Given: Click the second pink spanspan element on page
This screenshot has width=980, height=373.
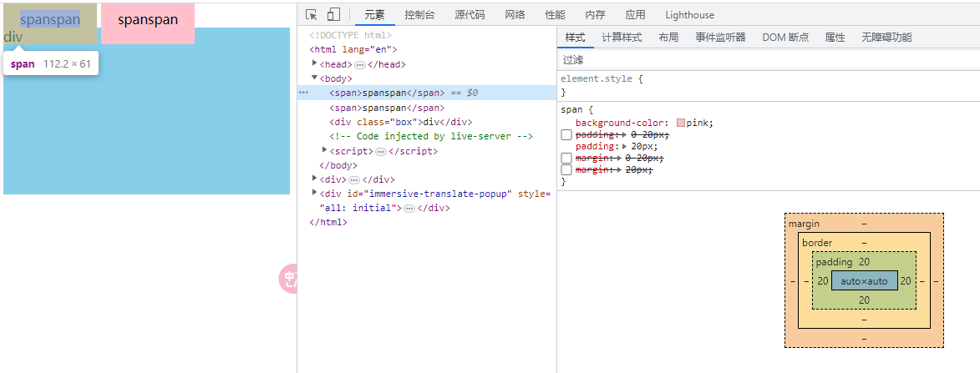Looking at the screenshot, I should coord(148,20).
